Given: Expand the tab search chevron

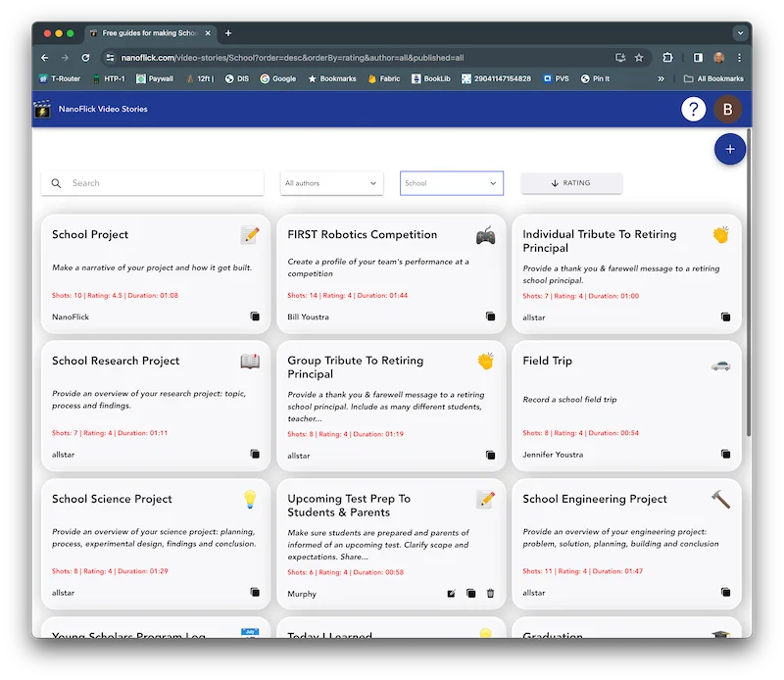Looking at the screenshot, I should click(x=740, y=33).
